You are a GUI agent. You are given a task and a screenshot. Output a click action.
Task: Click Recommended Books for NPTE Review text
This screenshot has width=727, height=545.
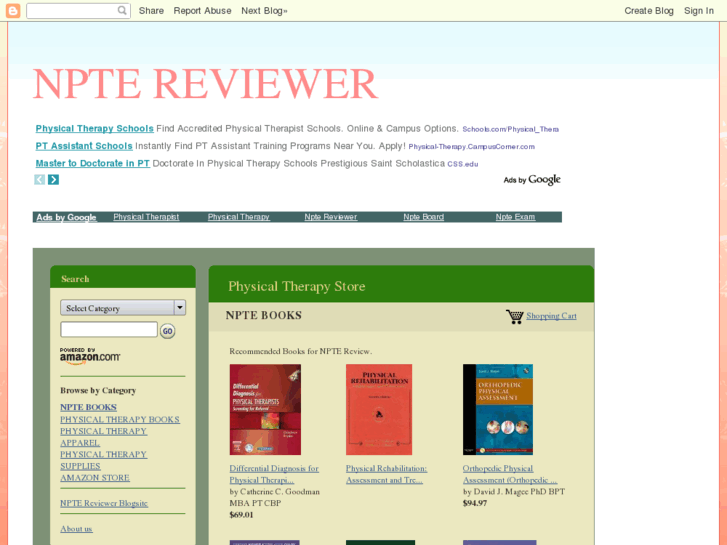click(300, 351)
